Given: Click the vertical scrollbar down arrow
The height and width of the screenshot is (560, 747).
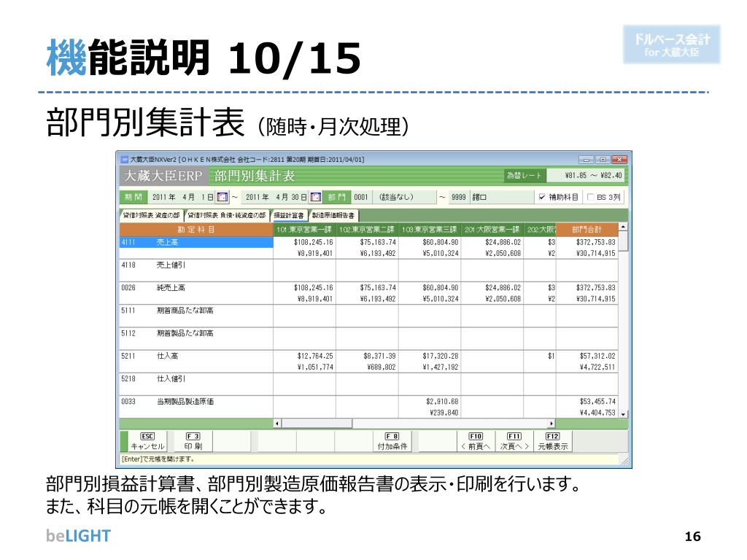Looking at the screenshot, I should pyautogui.click(x=624, y=414).
